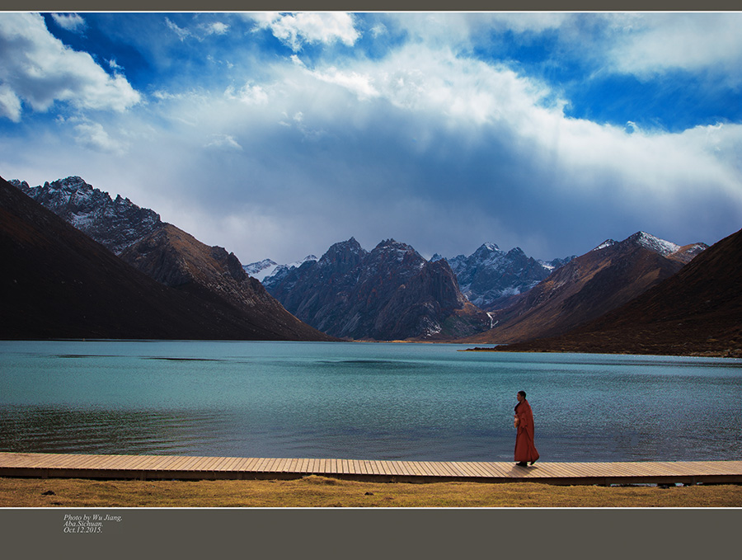742x560 pixels.
Task: Click the monk in the red robe
Action: (x=524, y=431)
